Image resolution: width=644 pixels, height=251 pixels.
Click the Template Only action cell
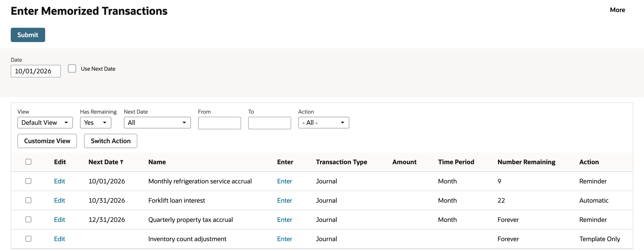[600, 239]
